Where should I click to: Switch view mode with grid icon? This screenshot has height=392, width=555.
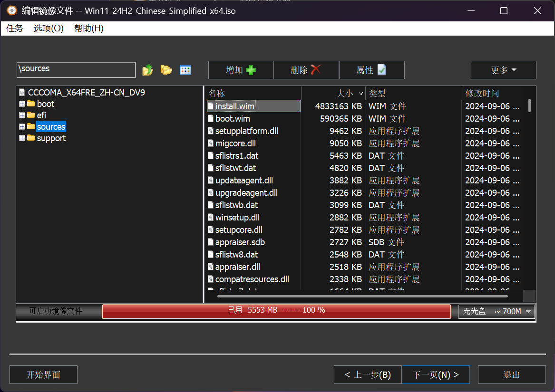tap(185, 70)
